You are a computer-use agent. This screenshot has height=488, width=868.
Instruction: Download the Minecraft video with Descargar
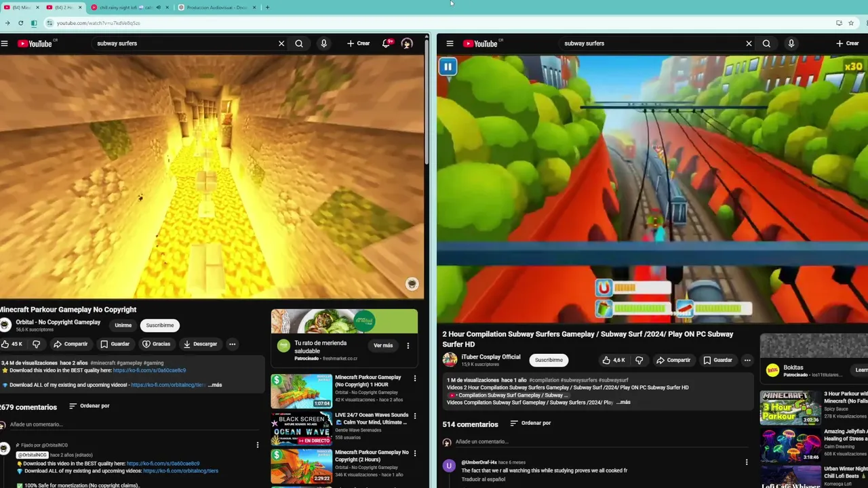tap(200, 344)
